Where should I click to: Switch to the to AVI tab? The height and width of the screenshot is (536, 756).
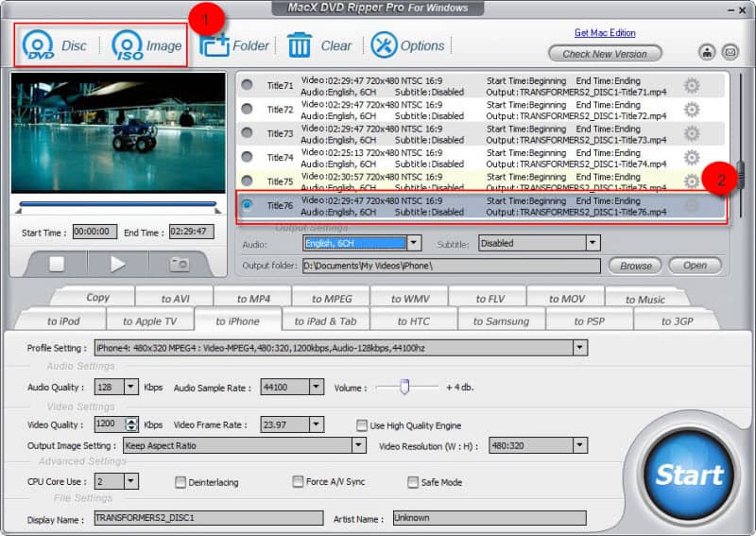click(x=175, y=299)
